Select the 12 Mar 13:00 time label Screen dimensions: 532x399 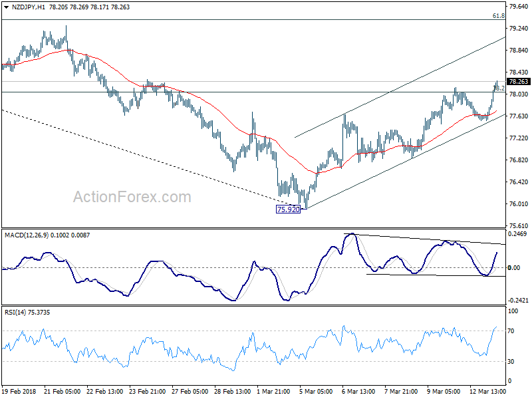click(487, 392)
